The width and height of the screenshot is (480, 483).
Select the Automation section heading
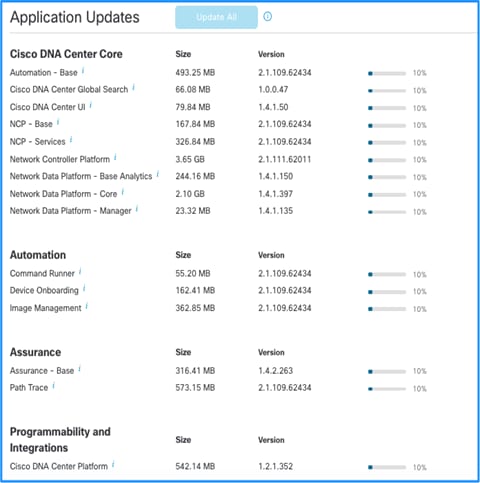(x=38, y=255)
